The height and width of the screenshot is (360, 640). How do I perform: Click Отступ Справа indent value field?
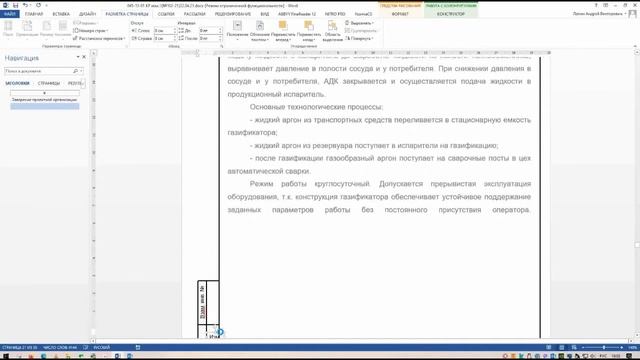point(165,38)
